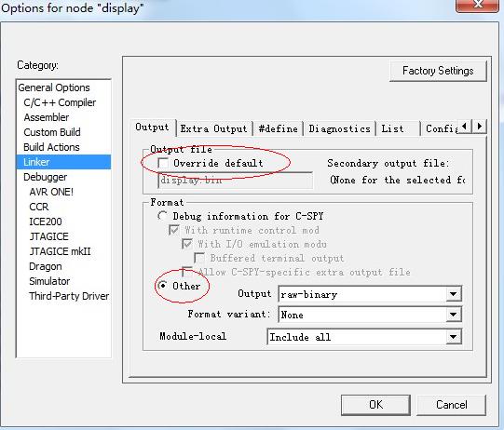Confirm with the OK button
504x430 pixels.
point(375,405)
